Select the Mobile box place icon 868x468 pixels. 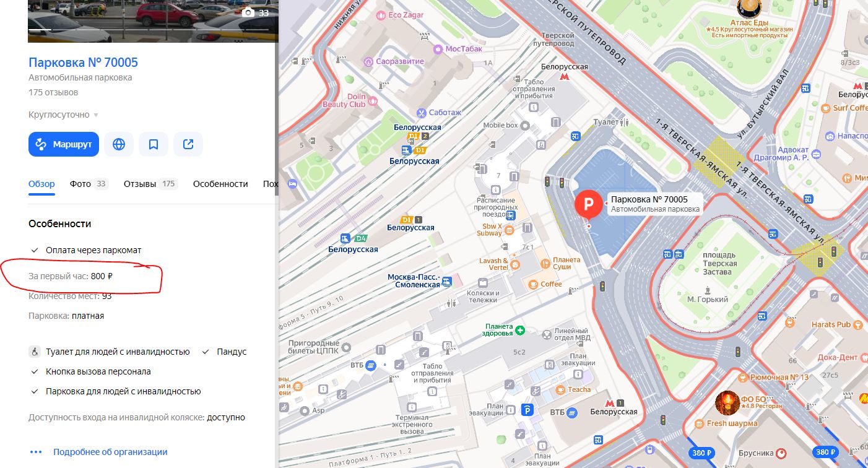526,125
